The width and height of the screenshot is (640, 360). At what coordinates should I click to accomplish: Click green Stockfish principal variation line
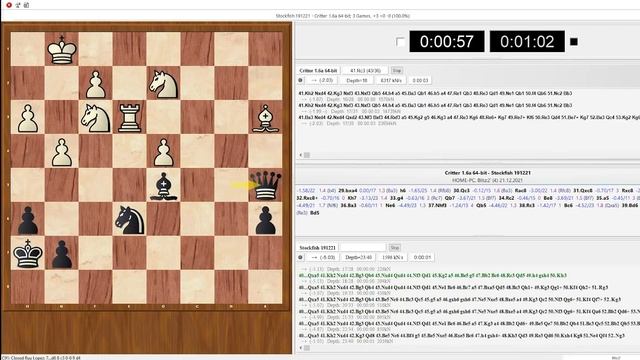tap(433, 276)
